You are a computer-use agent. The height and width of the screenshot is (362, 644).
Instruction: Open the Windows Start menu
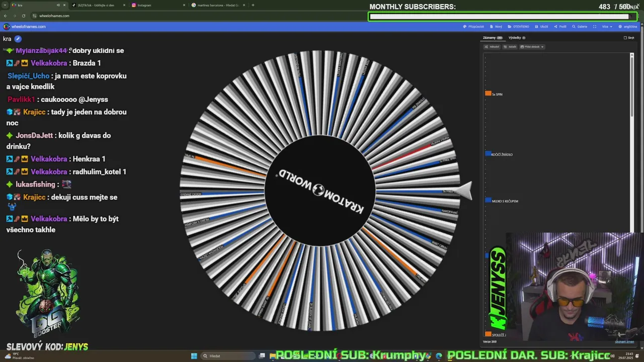click(194, 356)
